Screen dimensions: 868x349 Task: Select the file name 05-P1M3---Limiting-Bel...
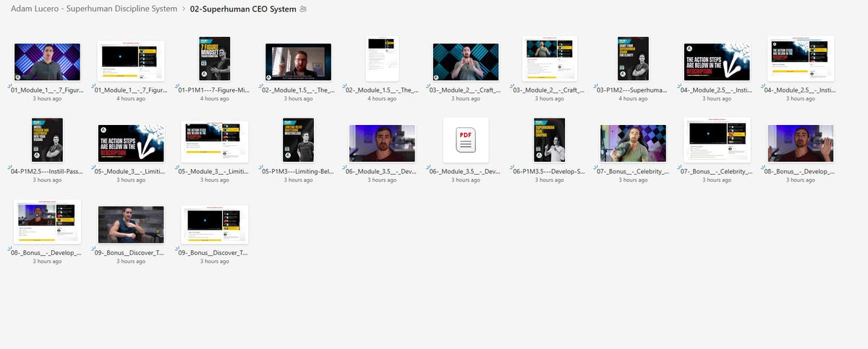298,171
